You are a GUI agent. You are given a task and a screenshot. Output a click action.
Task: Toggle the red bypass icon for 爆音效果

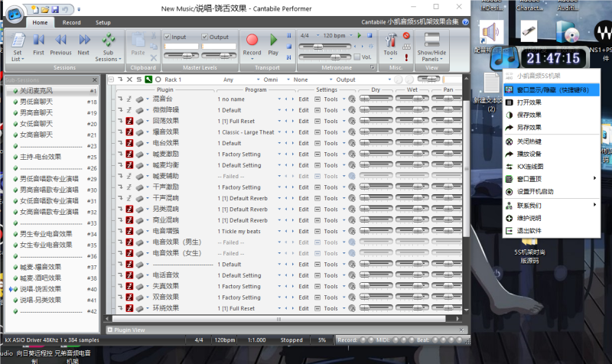(x=129, y=132)
